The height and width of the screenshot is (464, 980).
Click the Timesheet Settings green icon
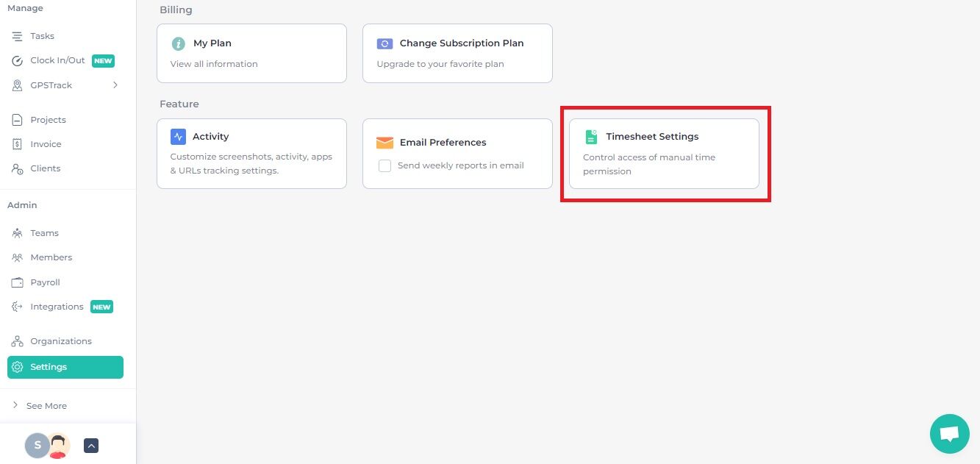[591, 137]
